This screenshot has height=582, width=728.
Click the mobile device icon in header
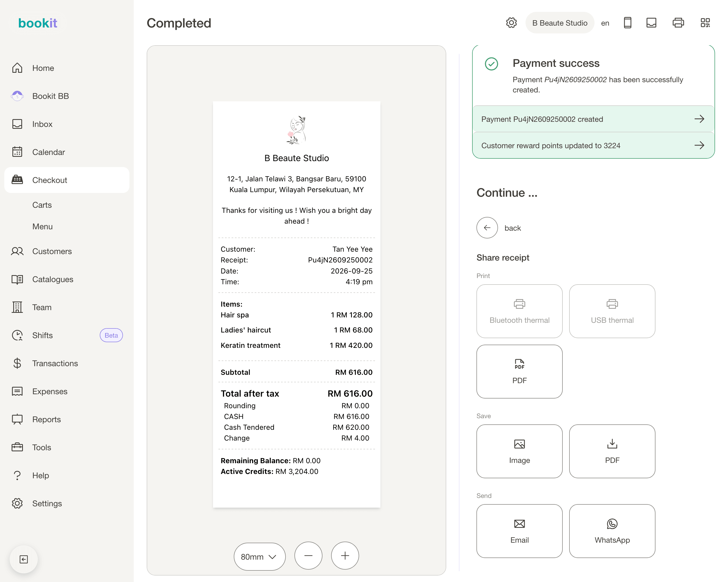point(627,23)
